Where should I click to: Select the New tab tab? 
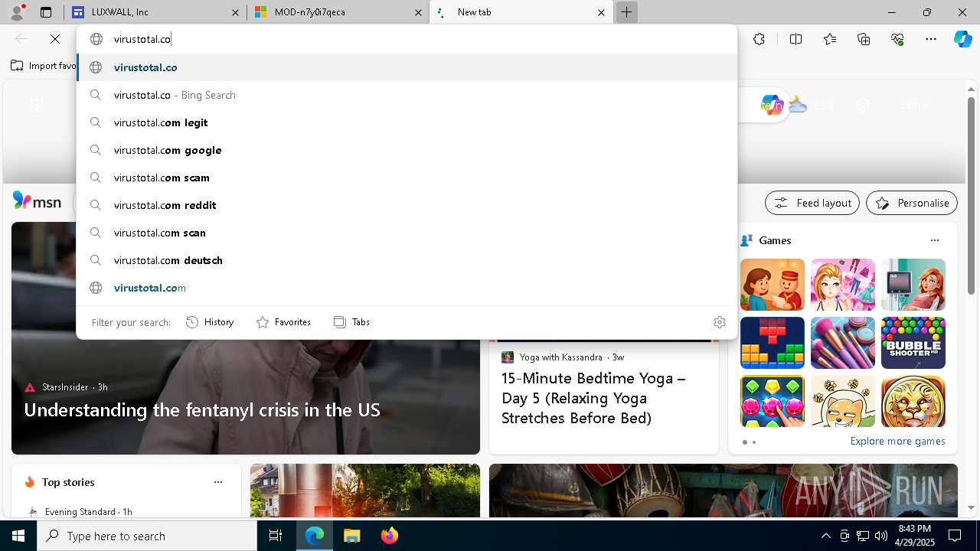click(521, 12)
